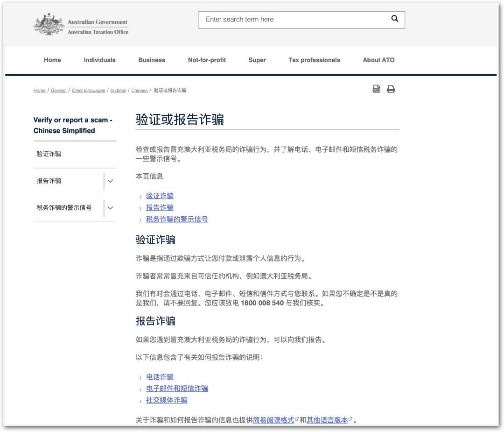Viewport: 504px width, 432px height.
Task: Click the external-link icon after 简易阅读格式
Action: tap(297, 418)
